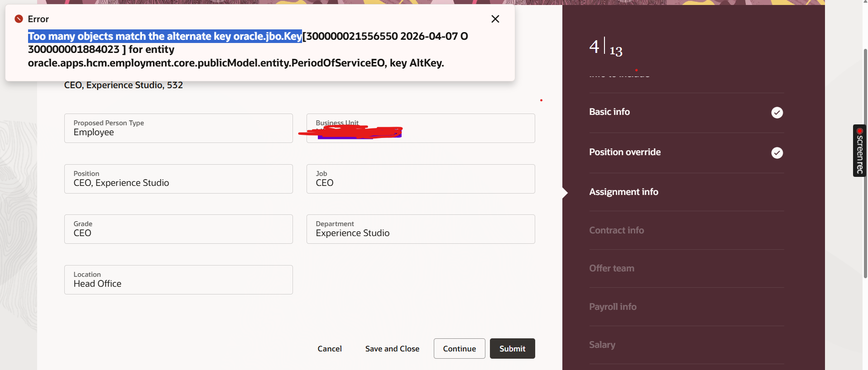This screenshot has height=370, width=868.
Task: Click the step counter '4 | 13'
Action: coord(606,47)
